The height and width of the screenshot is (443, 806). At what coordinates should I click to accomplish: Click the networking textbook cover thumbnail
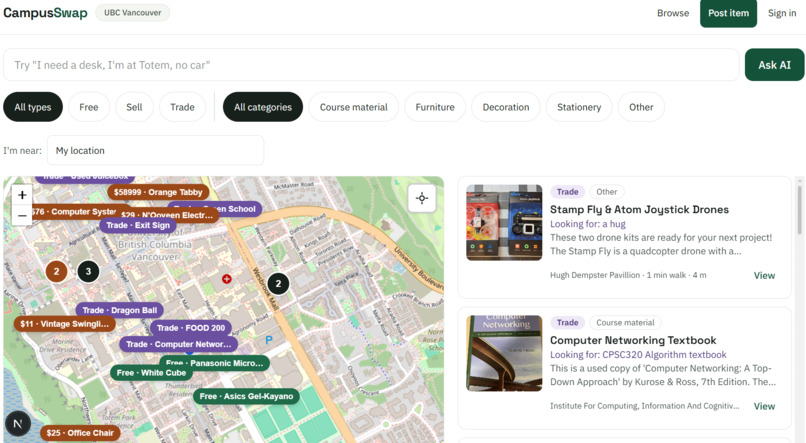[x=504, y=353]
